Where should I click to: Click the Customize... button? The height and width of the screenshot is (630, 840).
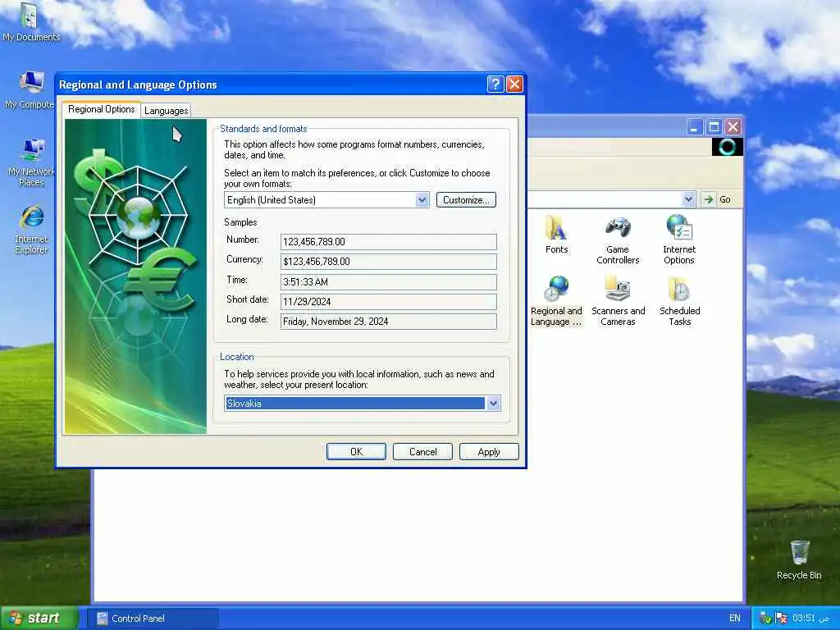tap(466, 200)
